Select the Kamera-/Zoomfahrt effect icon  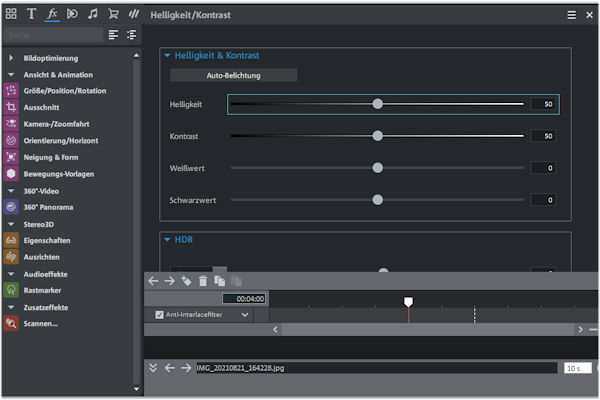pyautogui.click(x=11, y=124)
